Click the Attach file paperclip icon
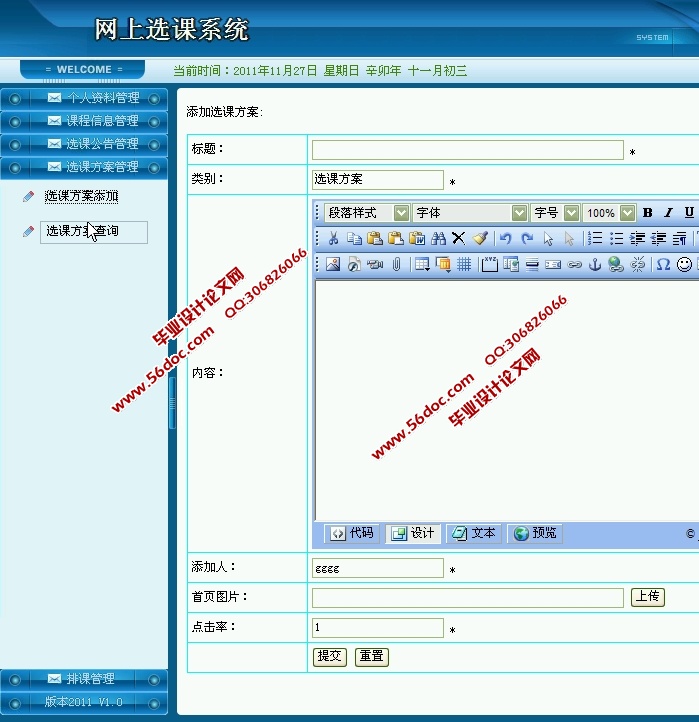Screen dimensions: 699x722 tap(396, 264)
